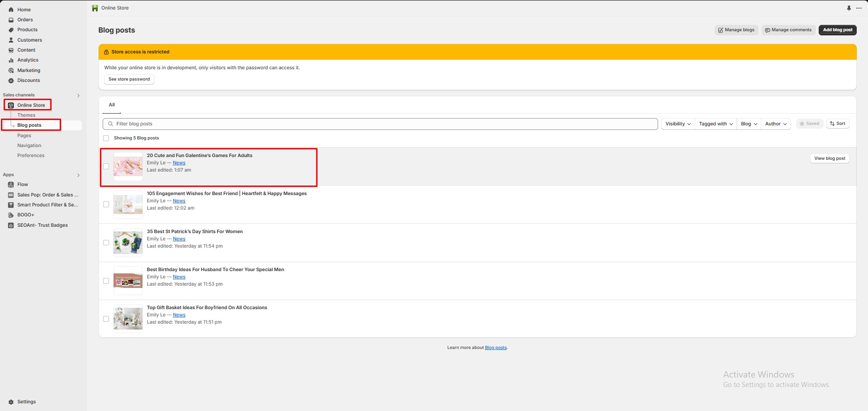This screenshot has height=411, width=868.
Task: Click the three-dot more options icon
Action: pos(859,8)
